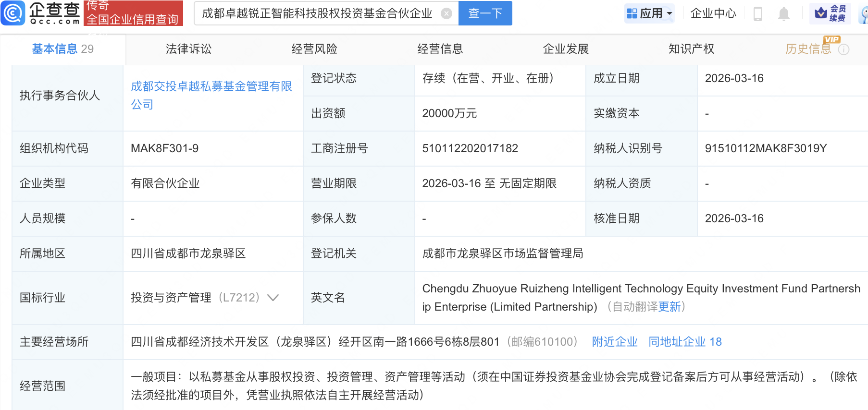This screenshot has width=868, height=410.
Task: Open notifications bell icon
Action: click(x=784, y=13)
